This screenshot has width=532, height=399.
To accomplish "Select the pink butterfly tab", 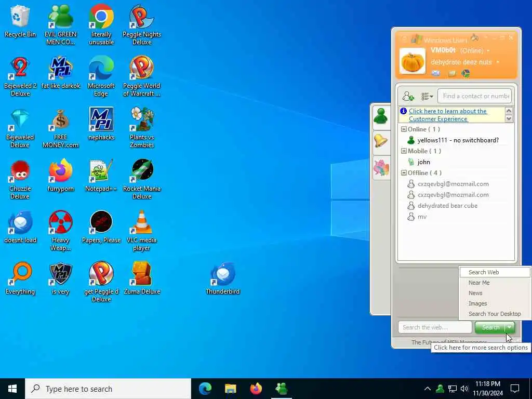I will click(381, 168).
